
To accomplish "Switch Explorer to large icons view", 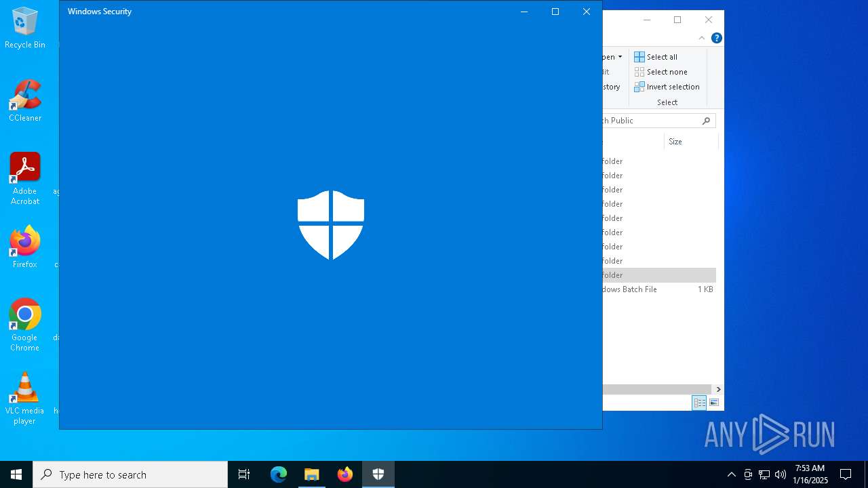I will pos(714,403).
